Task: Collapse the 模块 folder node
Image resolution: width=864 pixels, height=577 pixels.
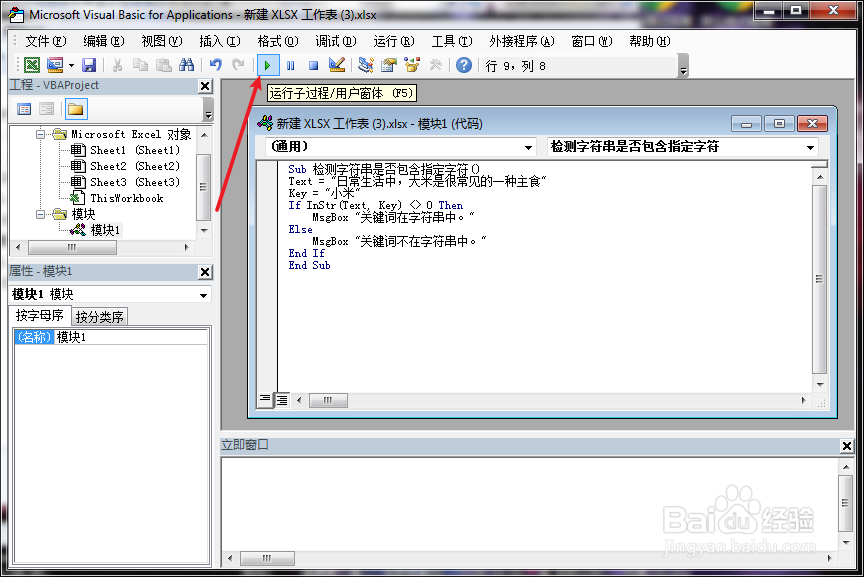Action: point(40,214)
